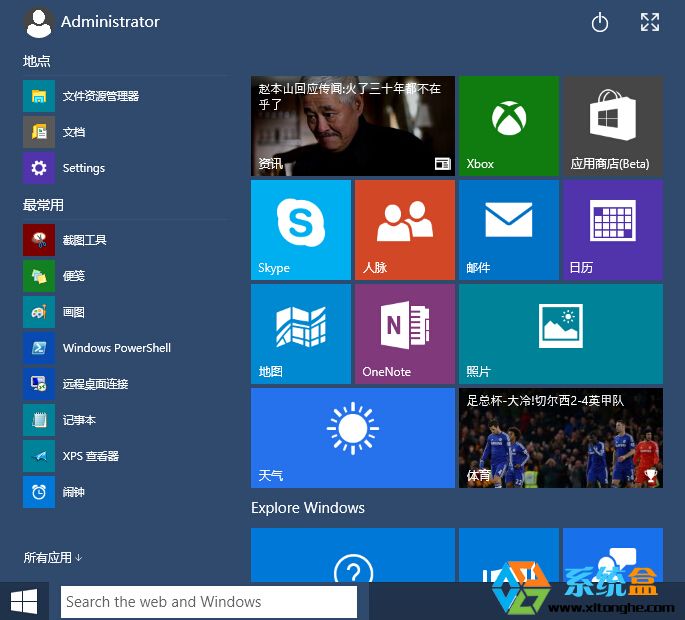
Task: Click the Administrator account name
Action: tap(110, 22)
